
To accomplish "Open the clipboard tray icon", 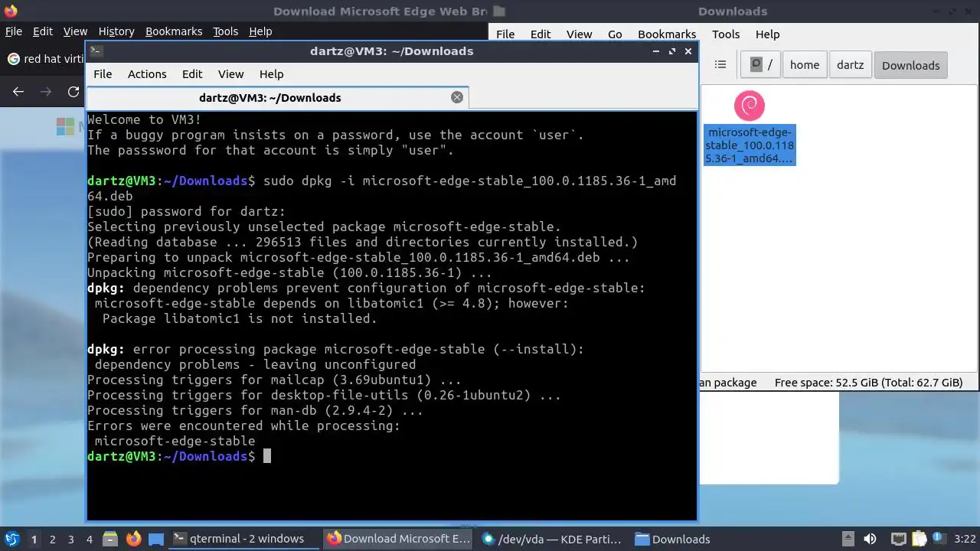I will pos(920,539).
